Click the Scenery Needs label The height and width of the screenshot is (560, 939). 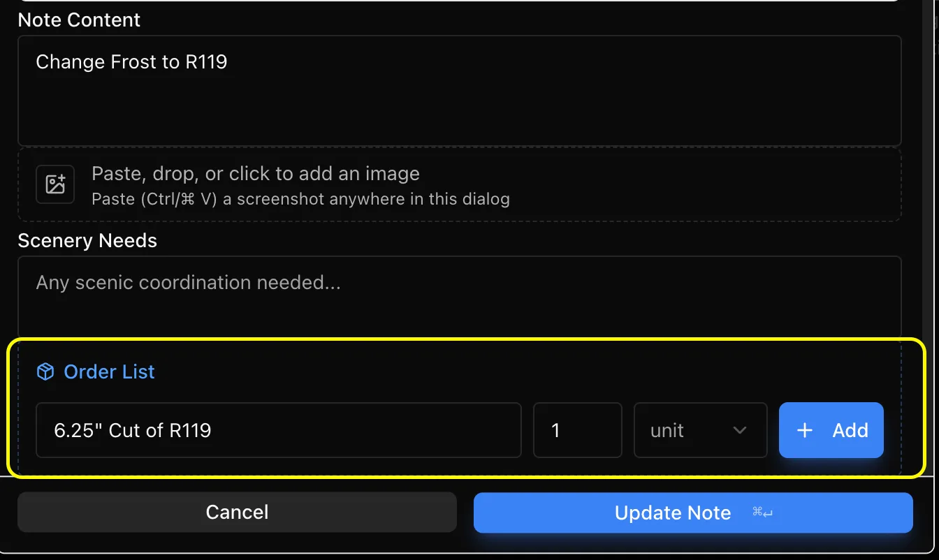click(x=87, y=240)
